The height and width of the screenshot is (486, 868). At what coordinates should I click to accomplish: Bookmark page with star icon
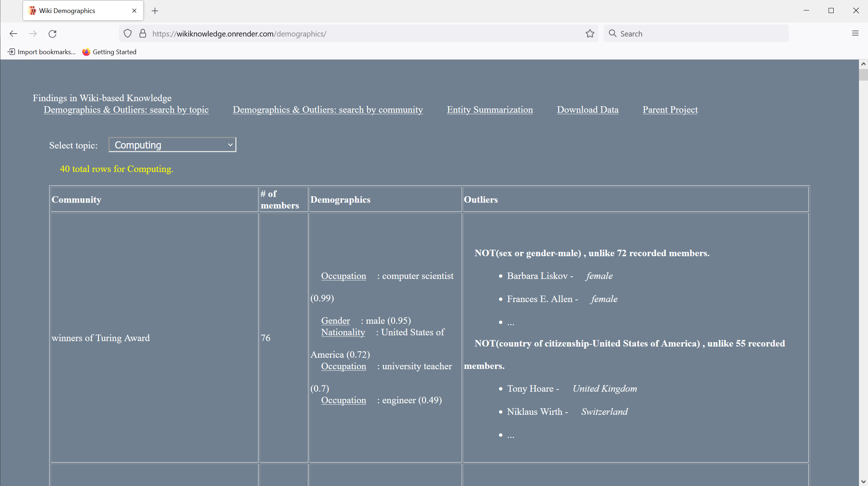click(590, 34)
